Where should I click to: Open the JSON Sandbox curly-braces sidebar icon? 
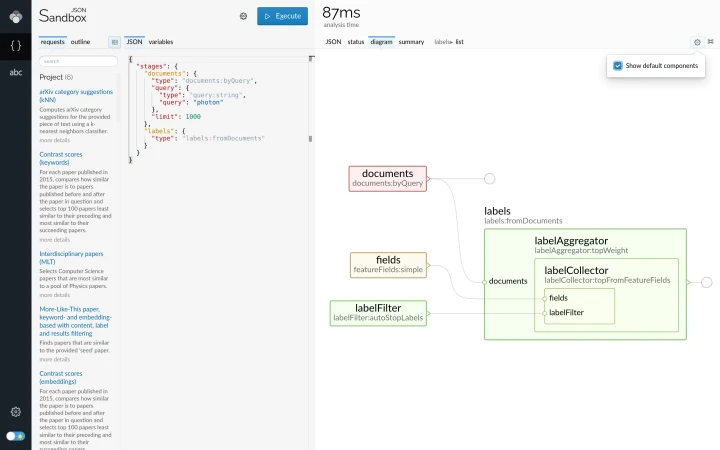pyautogui.click(x=16, y=45)
